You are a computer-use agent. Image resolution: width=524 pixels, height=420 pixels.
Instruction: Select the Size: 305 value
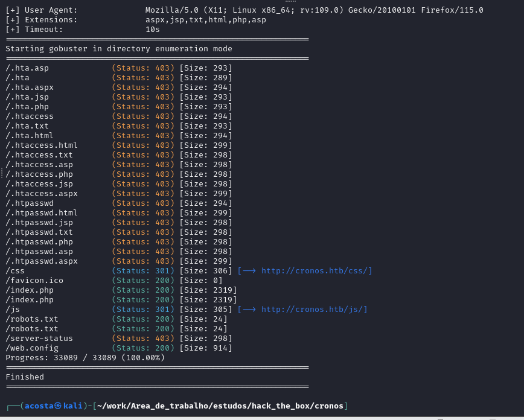click(206, 310)
